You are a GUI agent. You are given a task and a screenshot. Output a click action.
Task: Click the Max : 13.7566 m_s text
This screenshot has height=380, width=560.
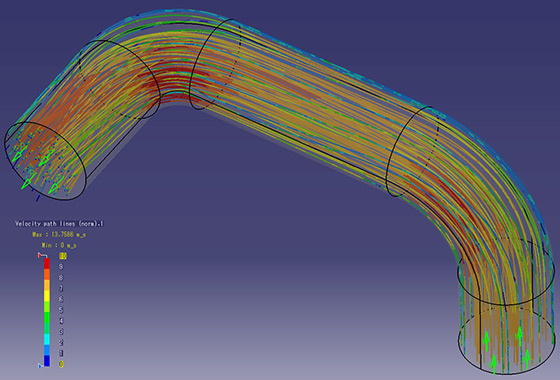click(59, 235)
